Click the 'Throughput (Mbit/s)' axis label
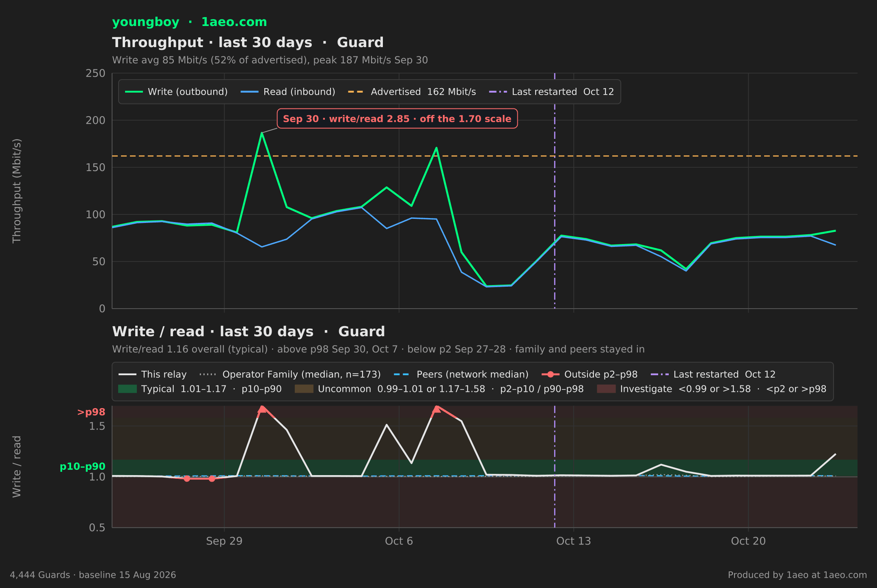Image resolution: width=877 pixels, height=588 pixels. [17, 191]
